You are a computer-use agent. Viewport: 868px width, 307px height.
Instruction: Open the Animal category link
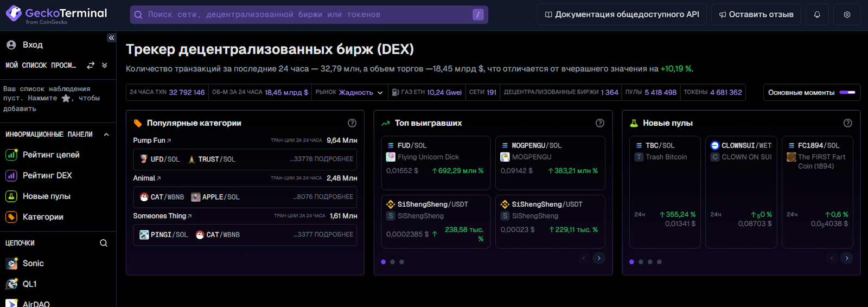coord(147,178)
